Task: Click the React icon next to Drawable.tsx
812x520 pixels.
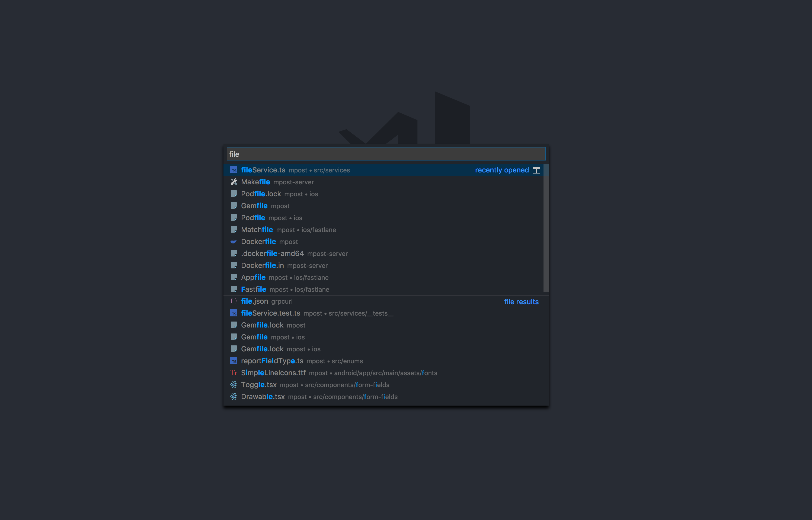Action: [x=234, y=397]
